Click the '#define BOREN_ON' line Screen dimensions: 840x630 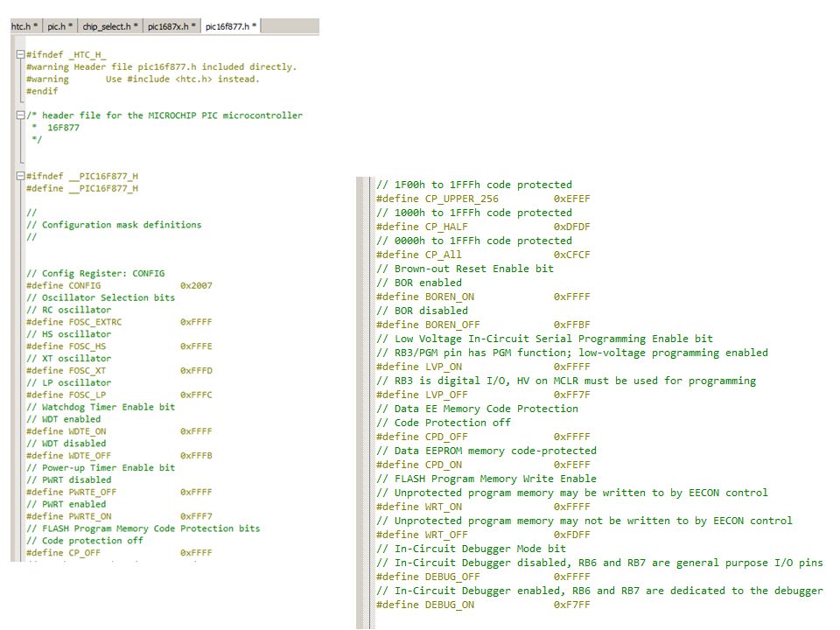coord(483,297)
